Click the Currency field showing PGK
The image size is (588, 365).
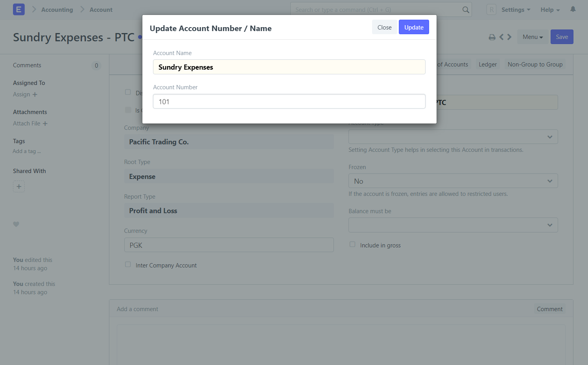(229, 245)
